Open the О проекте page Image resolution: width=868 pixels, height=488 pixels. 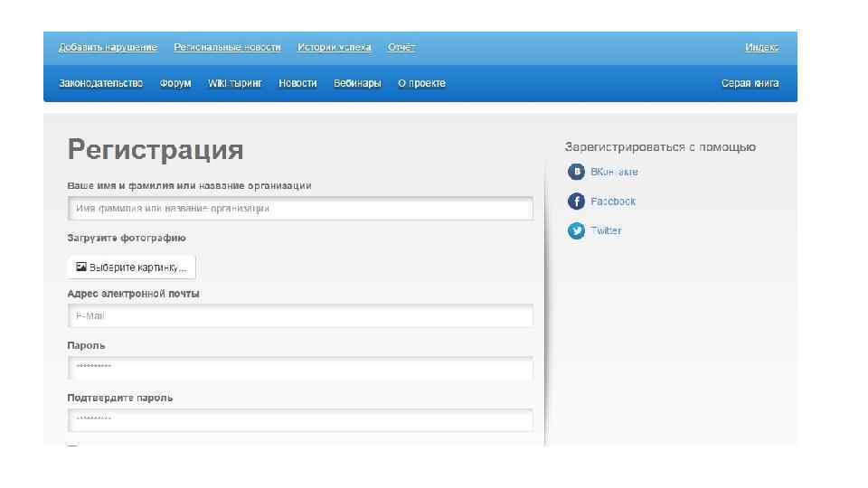421,83
